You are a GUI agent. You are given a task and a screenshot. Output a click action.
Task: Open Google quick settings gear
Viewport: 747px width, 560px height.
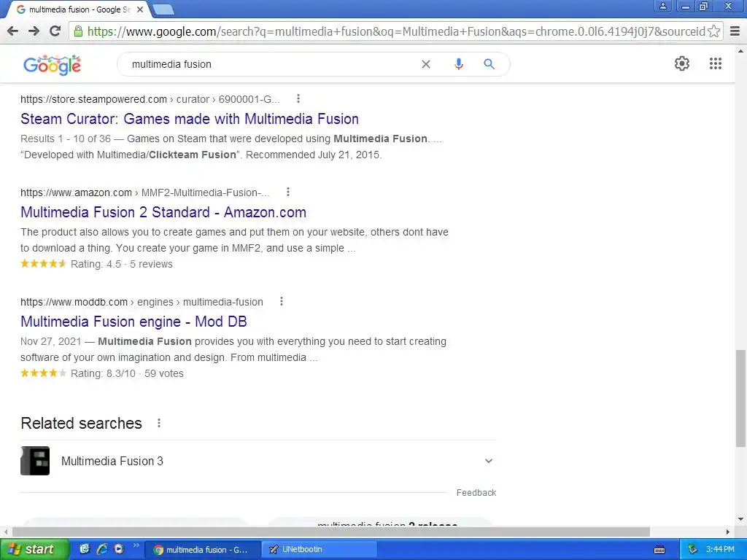click(682, 63)
